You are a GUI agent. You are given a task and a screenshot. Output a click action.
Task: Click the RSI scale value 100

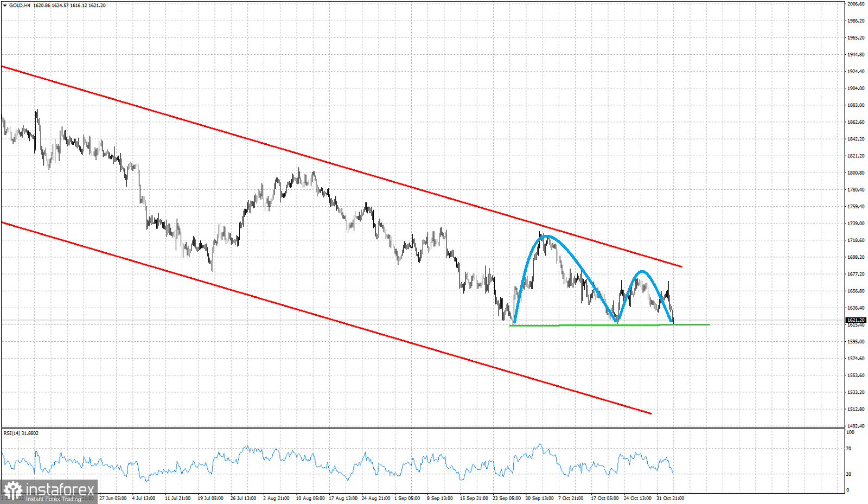pyautogui.click(x=850, y=432)
